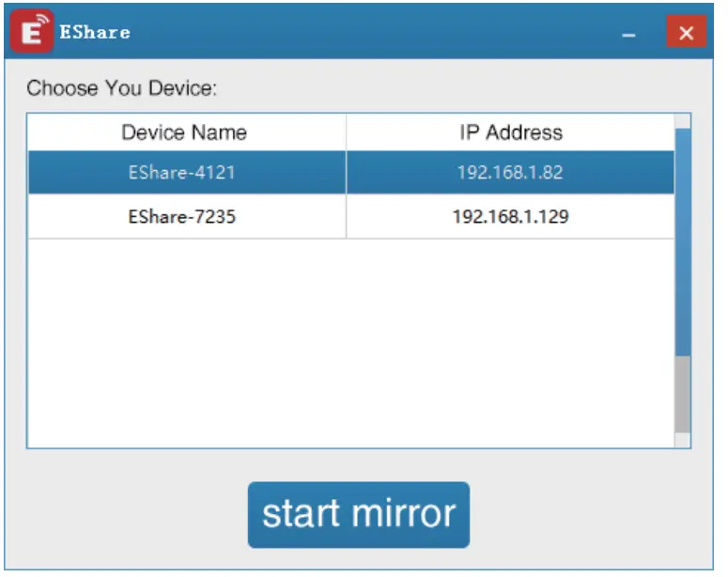Click the "Choose You Device:" label
The width and height of the screenshot is (728, 577).
[122, 89]
